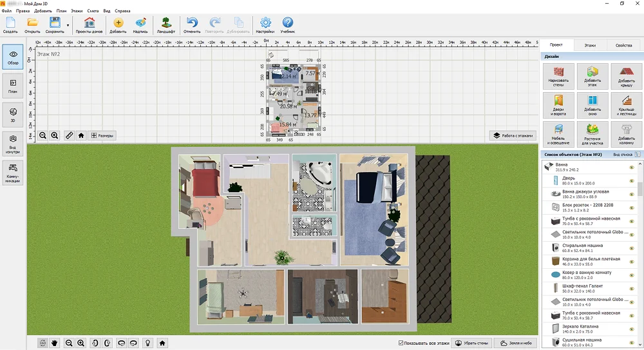The width and height of the screenshot is (644, 350).
Task: Expand Работа с этажами floor options
Action: click(512, 135)
